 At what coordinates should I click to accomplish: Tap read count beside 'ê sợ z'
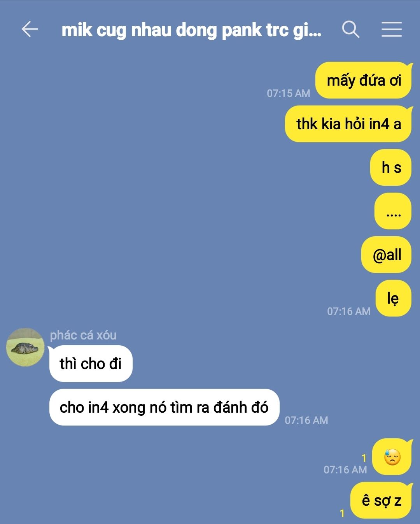(342, 513)
